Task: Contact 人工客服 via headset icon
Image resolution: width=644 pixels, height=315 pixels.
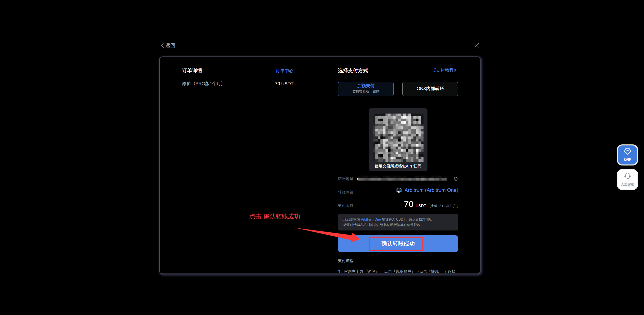Action: [x=627, y=176]
